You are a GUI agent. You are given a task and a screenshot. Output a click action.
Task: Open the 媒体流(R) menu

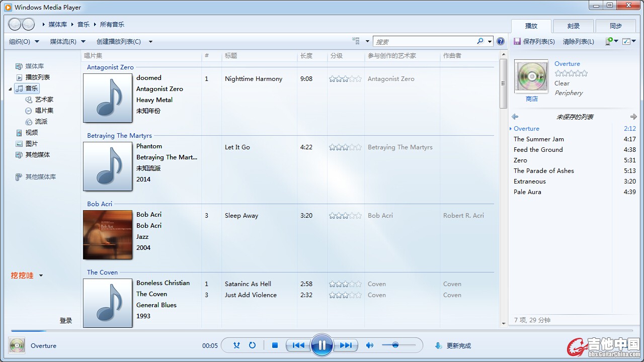[68, 42]
